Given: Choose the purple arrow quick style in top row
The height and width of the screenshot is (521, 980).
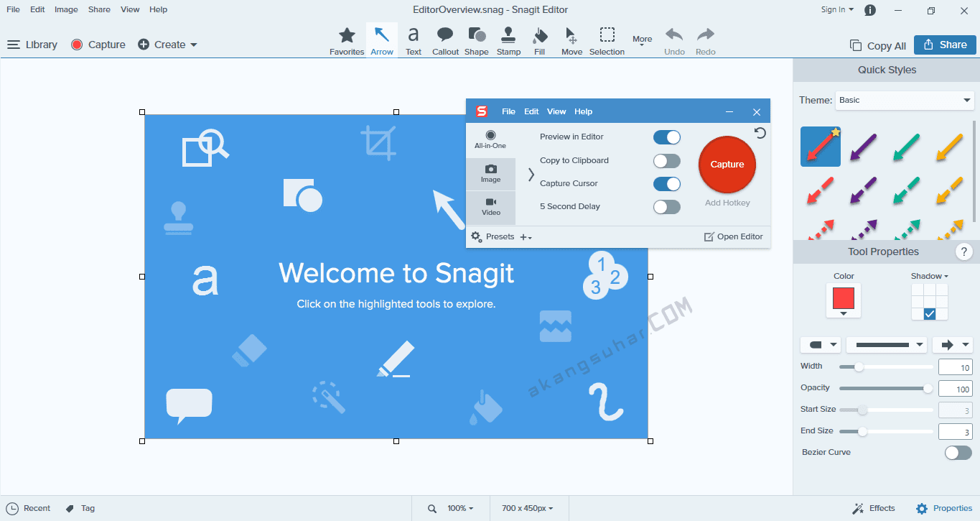Looking at the screenshot, I should (x=864, y=147).
